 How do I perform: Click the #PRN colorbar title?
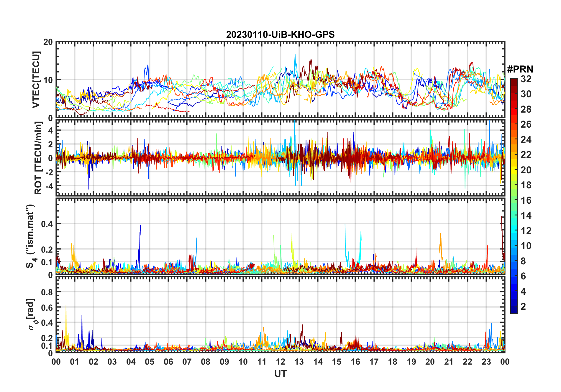pyautogui.click(x=520, y=69)
